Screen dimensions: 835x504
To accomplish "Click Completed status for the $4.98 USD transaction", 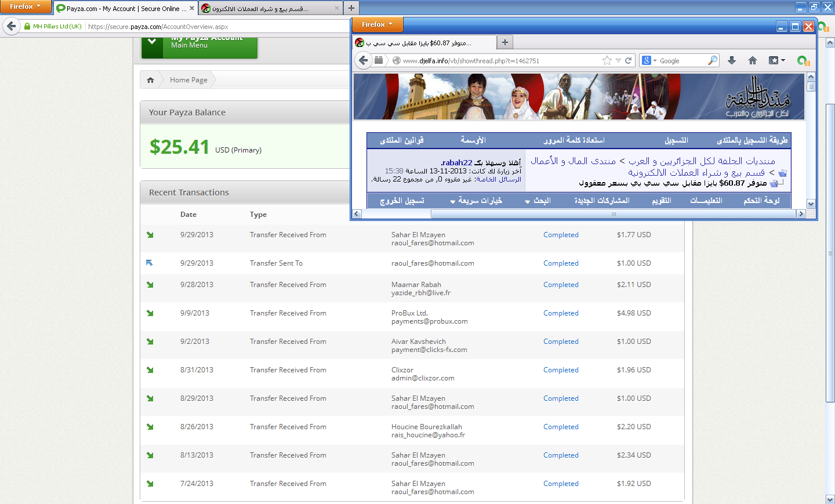I will click(x=561, y=313).
